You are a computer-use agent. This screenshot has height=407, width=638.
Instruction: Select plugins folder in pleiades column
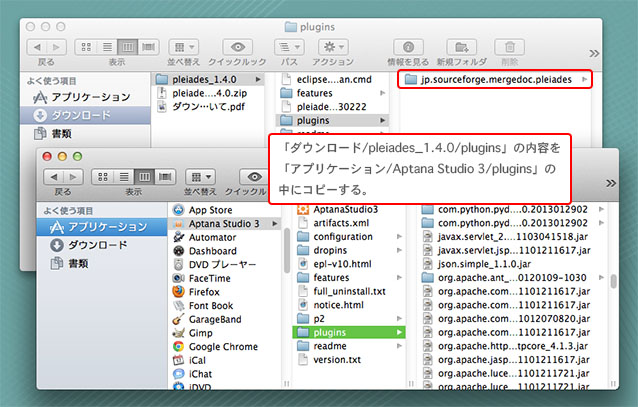(x=332, y=120)
